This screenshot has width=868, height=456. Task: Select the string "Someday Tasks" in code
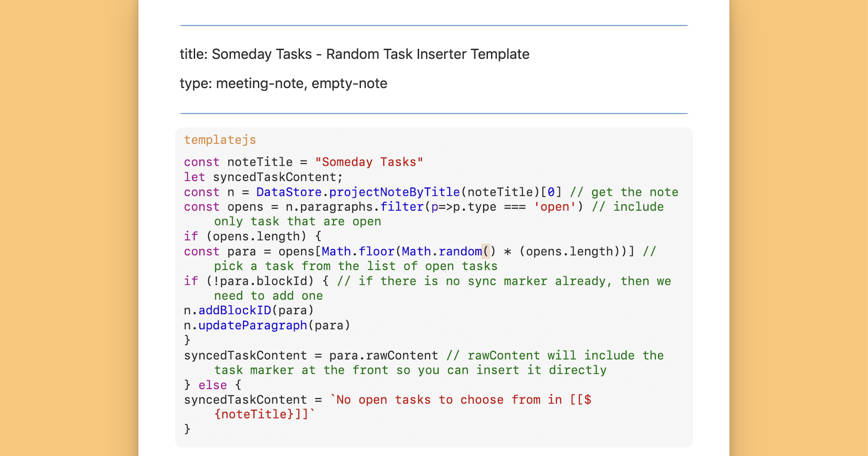[368, 162]
